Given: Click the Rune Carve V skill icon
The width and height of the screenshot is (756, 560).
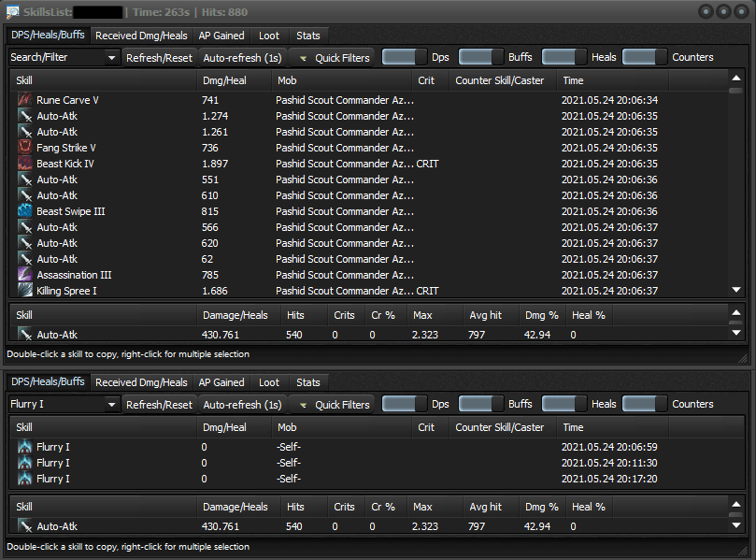Looking at the screenshot, I should pyautogui.click(x=24, y=100).
